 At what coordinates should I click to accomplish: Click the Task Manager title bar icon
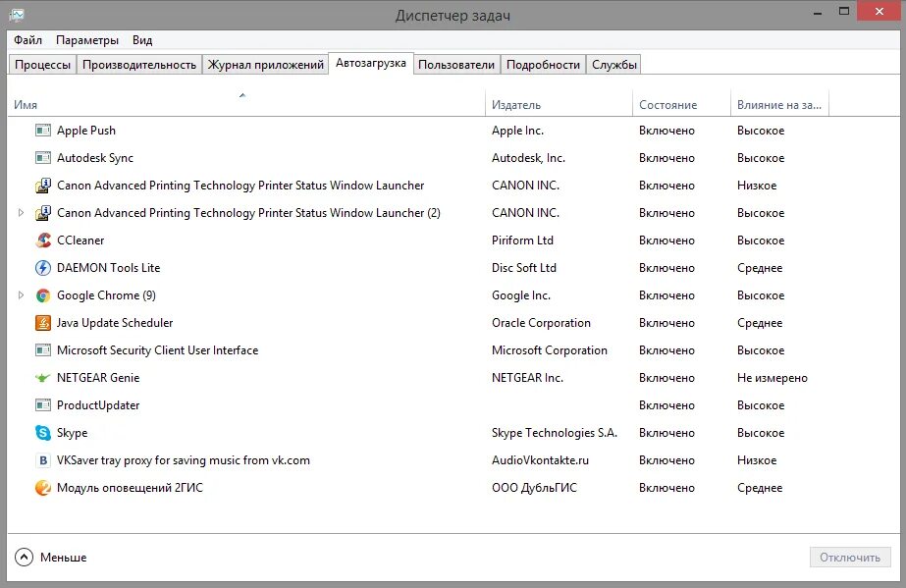17,15
